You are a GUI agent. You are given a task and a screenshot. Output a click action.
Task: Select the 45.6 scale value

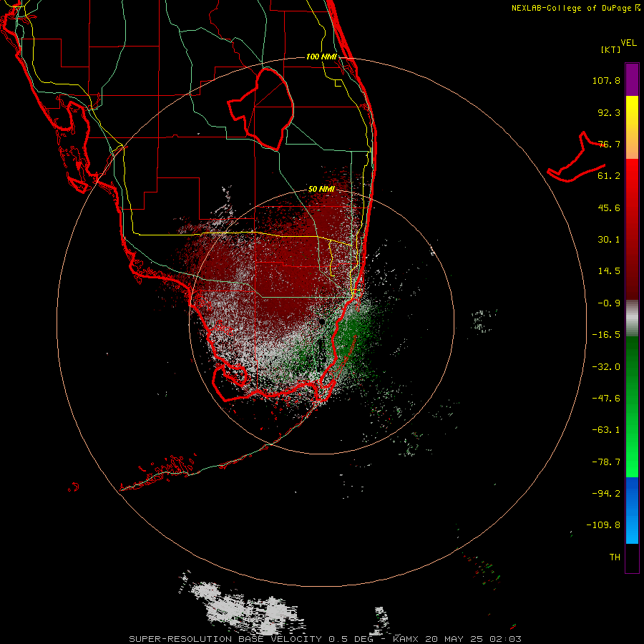click(609, 208)
